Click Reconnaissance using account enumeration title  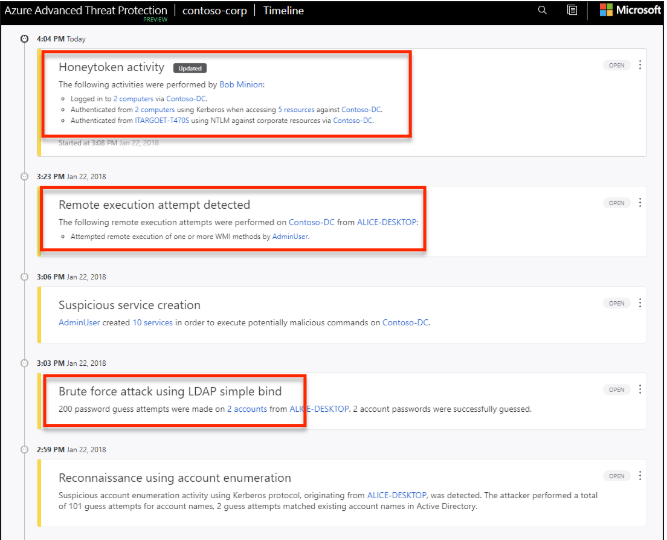click(175, 478)
